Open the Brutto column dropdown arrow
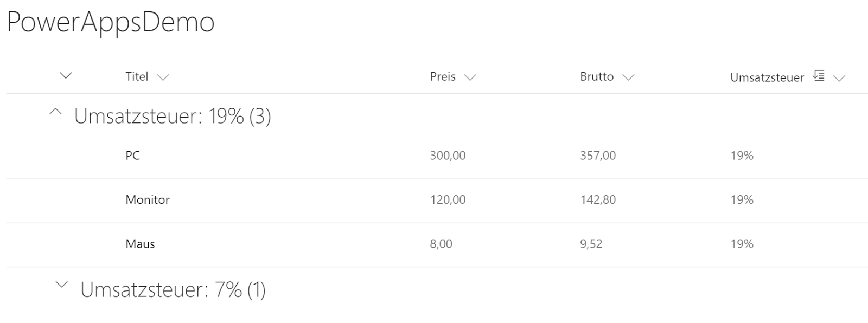868x323 pixels. pyautogui.click(x=628, y=77)
